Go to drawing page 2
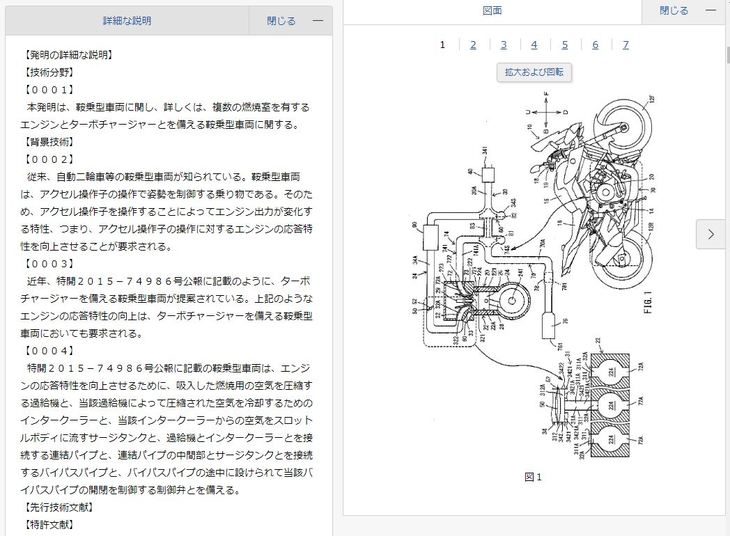This screenshot has height=536, width=730. pos(473,45)
